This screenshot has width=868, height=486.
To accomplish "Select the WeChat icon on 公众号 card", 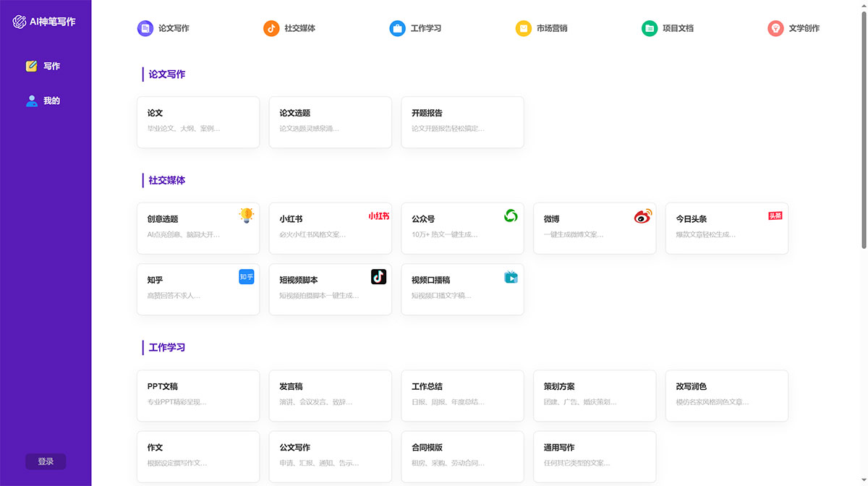I will [510, 214].
